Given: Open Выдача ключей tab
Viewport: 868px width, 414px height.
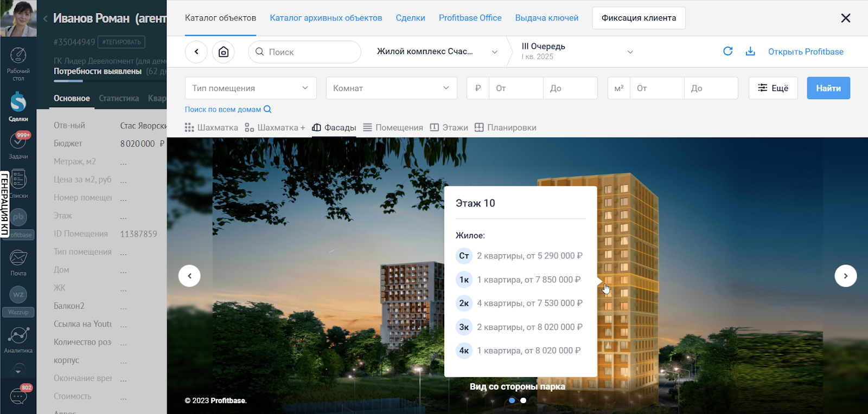Looking at the screenshot, I should [547, 18].
